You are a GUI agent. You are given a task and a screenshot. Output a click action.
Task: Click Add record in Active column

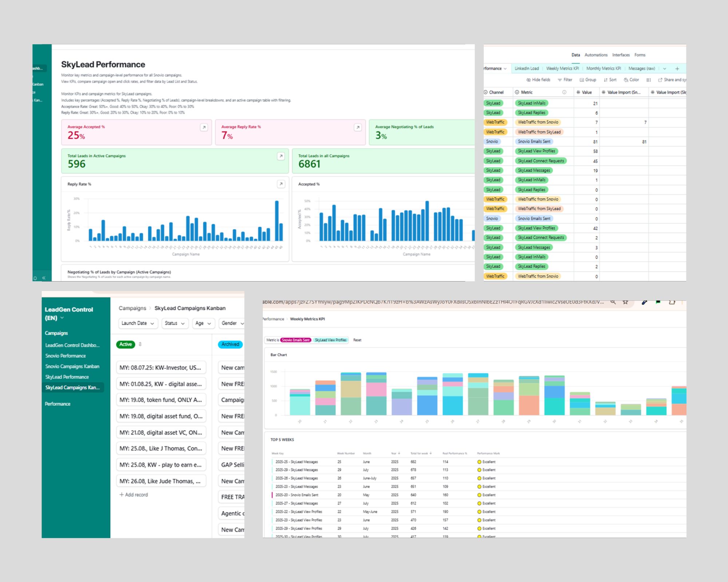coord(134,495)
